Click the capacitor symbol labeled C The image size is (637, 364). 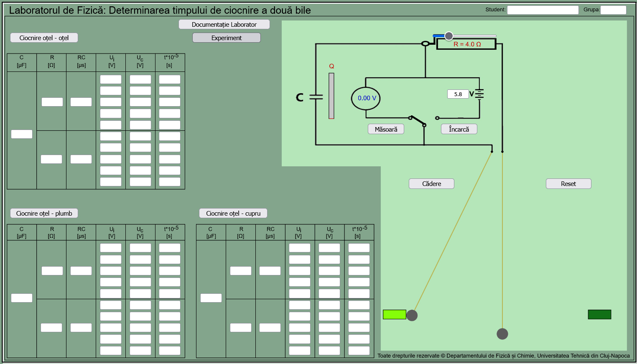click(x=316, y=97)
